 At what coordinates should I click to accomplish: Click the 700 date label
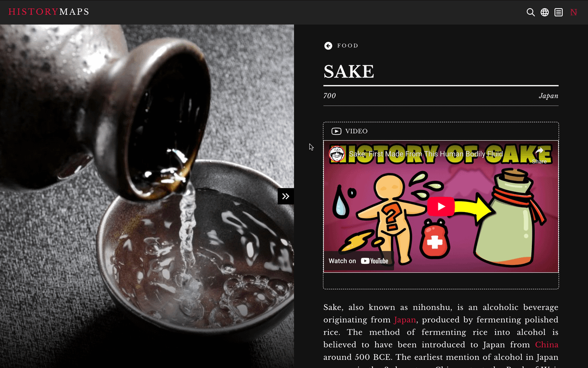pos(329,96)
